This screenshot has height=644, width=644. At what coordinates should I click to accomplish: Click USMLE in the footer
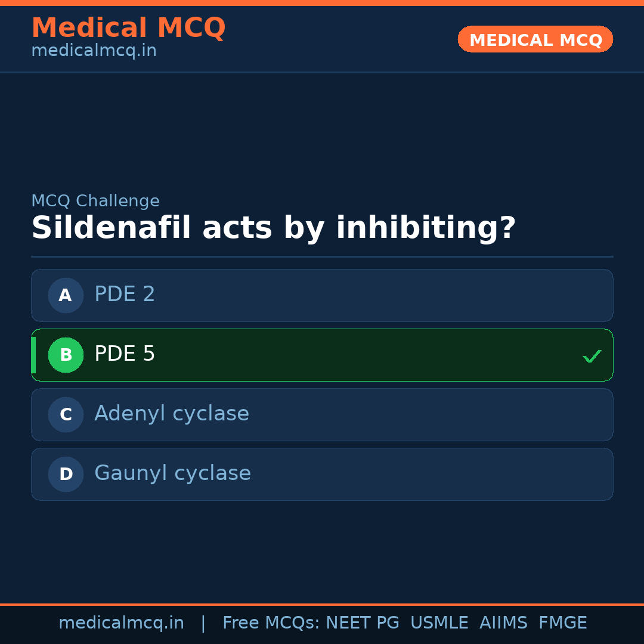(x=439, y=623)
